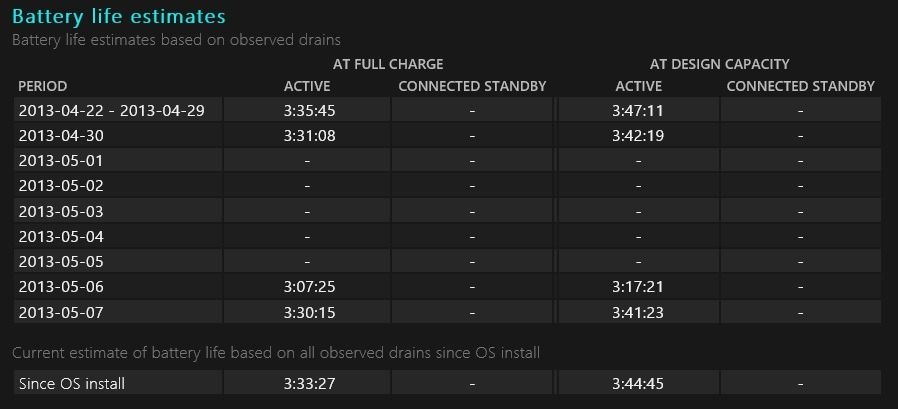Select the 3:33:27 since-install estimate
The image size is (898, 409).
[309, 383]
